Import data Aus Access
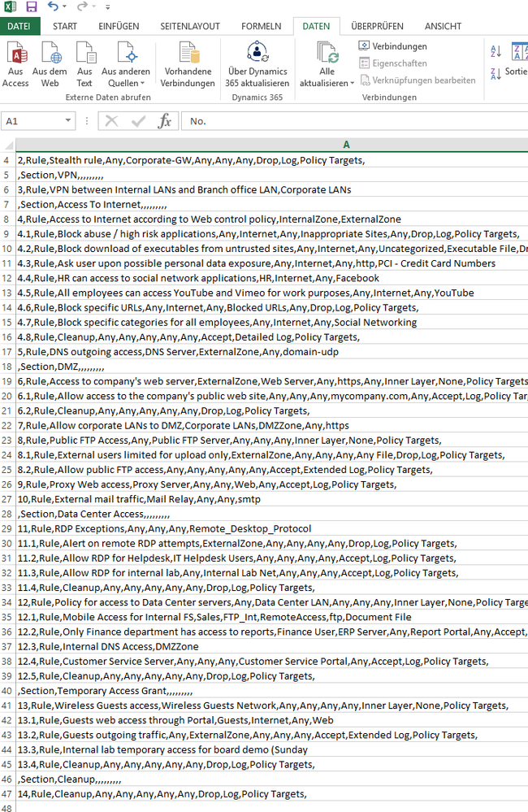This screenshot has height=812, width=528. [15, 64]
